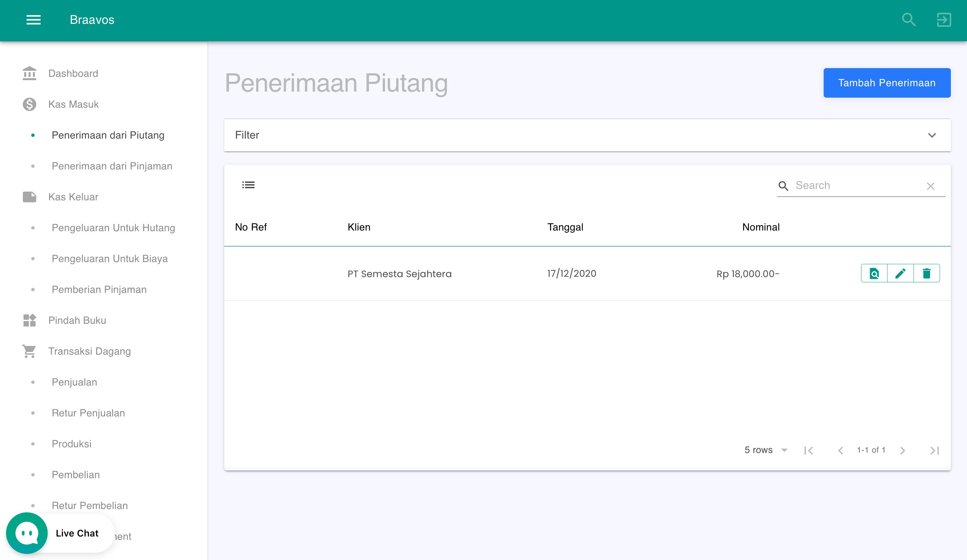The image size is (967, 560).
Task: Click the Kas Masuk dollar icon
Action: click(x=29, y=104)
